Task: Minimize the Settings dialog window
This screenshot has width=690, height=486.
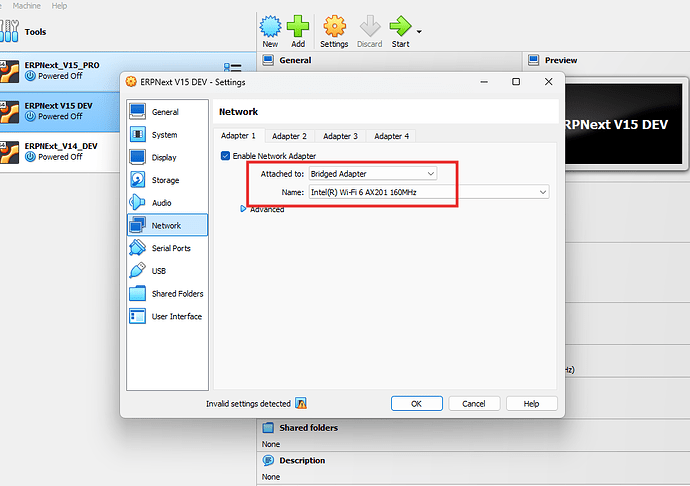Action: click(484, 82)
